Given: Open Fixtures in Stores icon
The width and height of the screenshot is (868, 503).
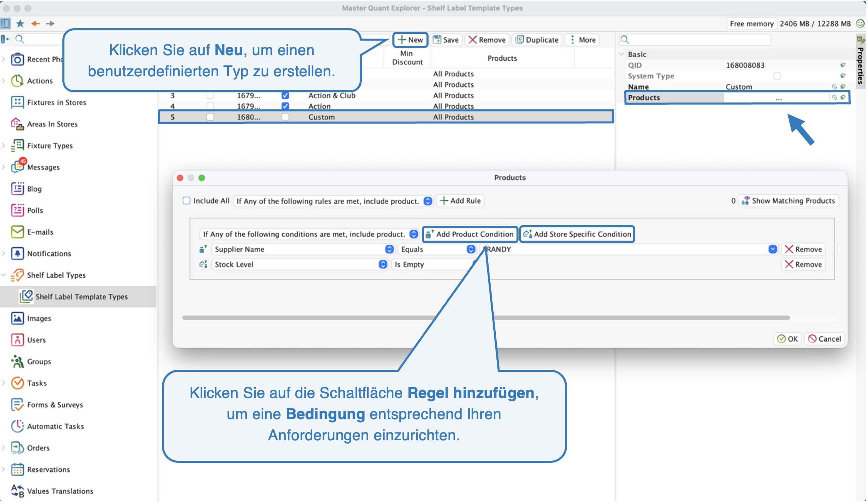Looking at the screenshot, I should tap(17, 102).
